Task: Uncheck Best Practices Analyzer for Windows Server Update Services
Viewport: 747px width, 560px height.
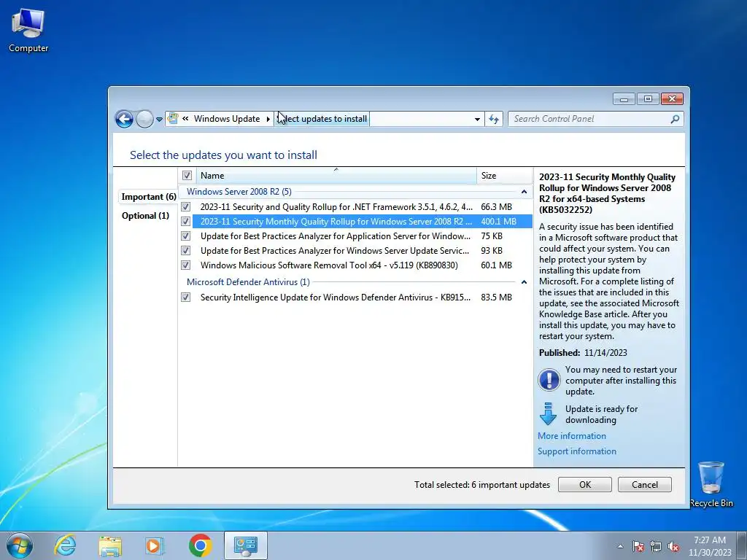Action: pyautogui.click(x=186, y=251)
